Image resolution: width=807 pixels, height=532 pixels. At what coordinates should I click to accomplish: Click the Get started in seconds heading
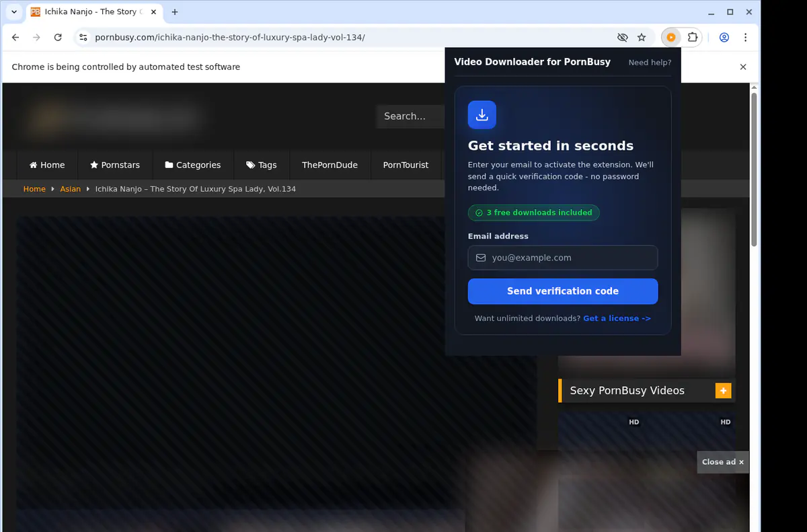click(551, 146)
